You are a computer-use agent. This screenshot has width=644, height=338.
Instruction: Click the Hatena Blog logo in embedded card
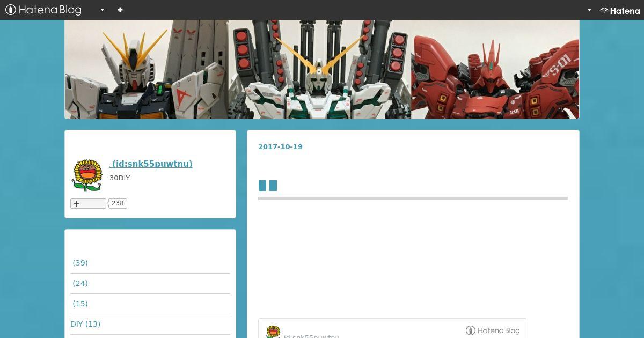[493, 330]
